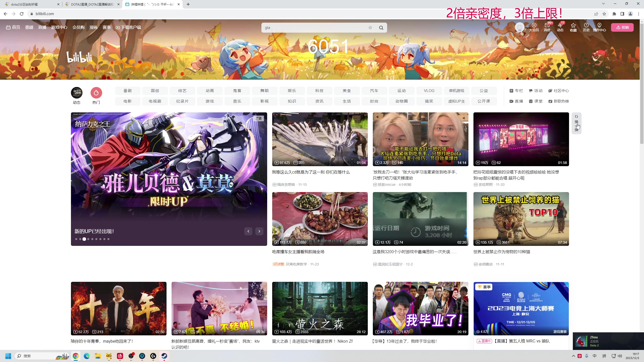Screen dimensions: 644x362
Task: Click uploader 隔夜茶想曲 name
Action: (x=286, y=185)
